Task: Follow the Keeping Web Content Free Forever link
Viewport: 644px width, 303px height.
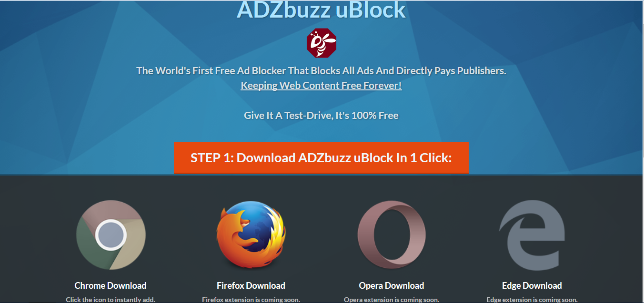Action: coord(321,86)
